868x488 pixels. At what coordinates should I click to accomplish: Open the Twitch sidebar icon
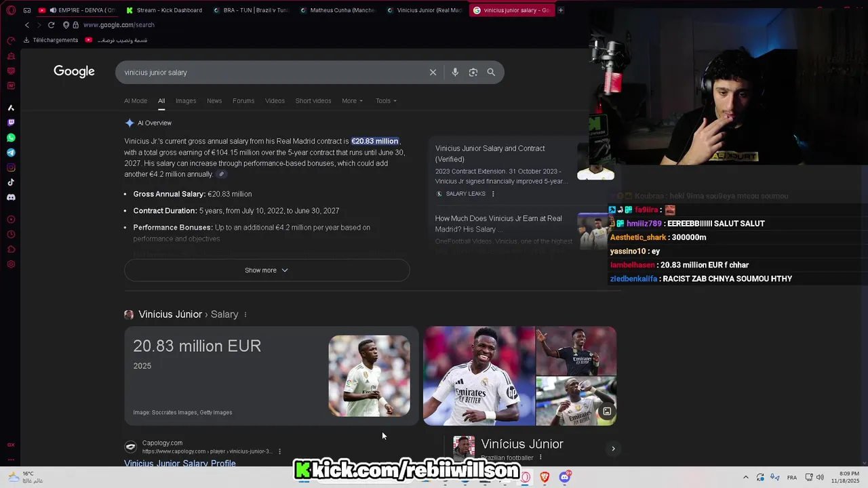pyautogui.click(x=11, y=123)
